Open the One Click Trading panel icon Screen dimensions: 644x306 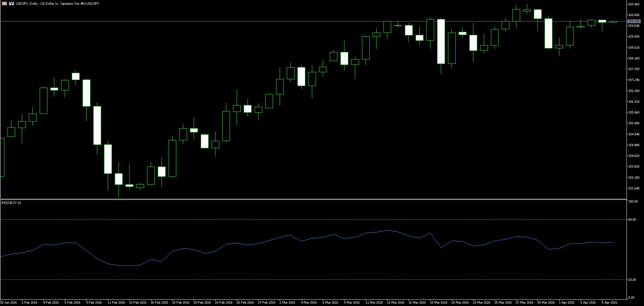pyautogui.click(x=11, y=3)
